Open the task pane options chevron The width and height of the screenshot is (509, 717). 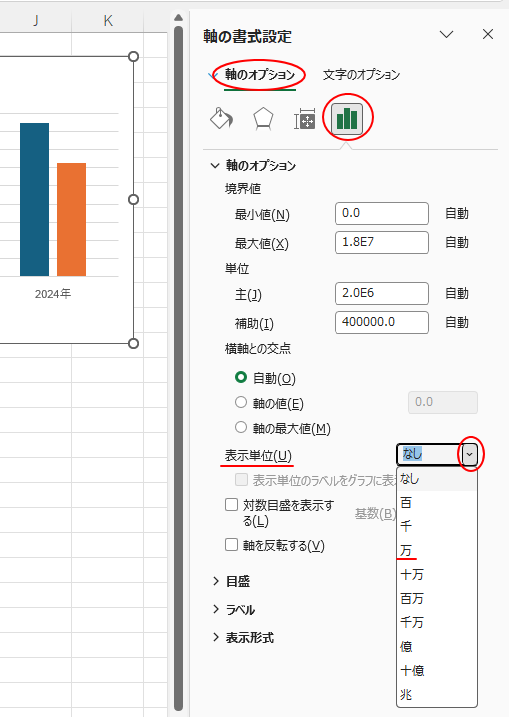tap(446, 34)
